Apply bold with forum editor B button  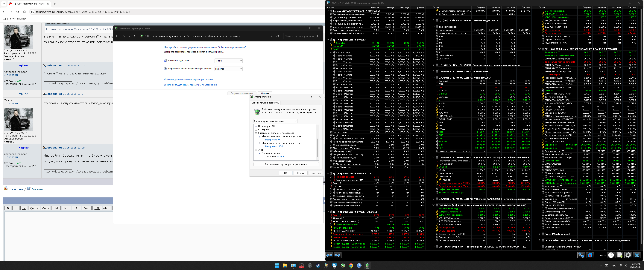point(8,208)
